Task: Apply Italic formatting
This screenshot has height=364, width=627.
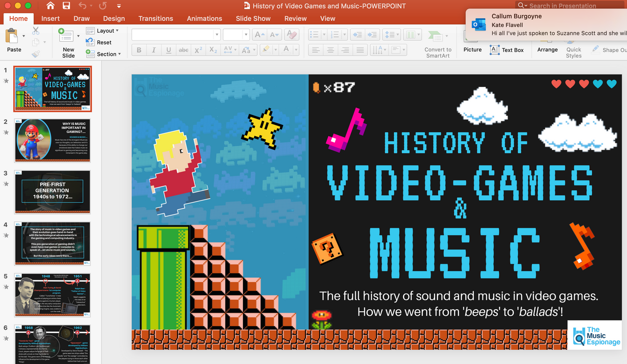Action: tap(153, 49)
